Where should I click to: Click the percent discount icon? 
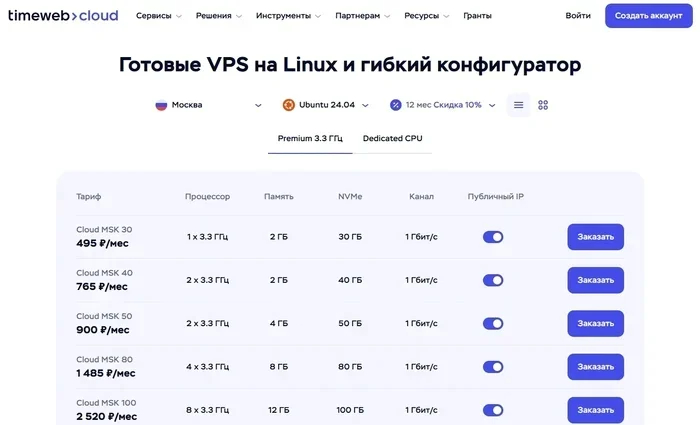click(x=396, y=105)
